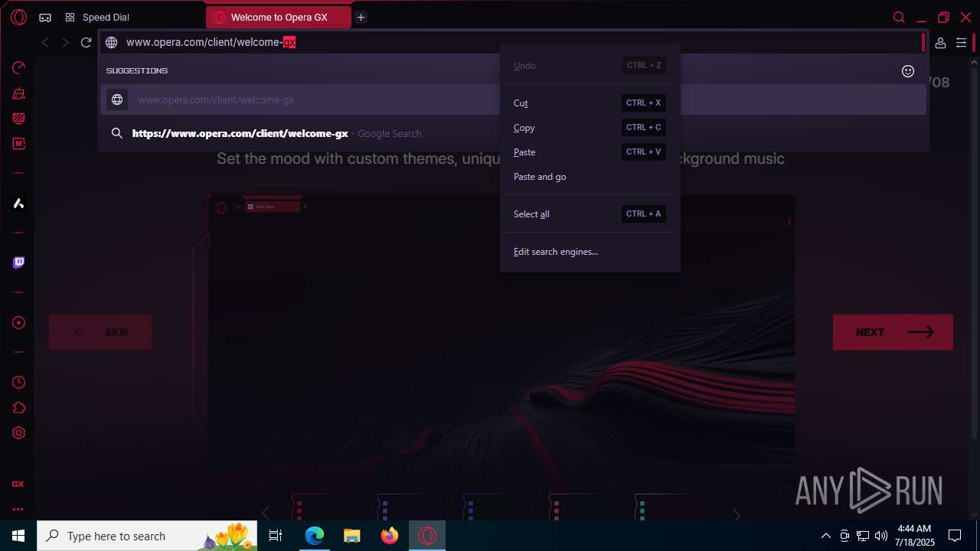
Task: Launch Microsoft Edge from the taskbar
Action: click(x=315, y=536)
